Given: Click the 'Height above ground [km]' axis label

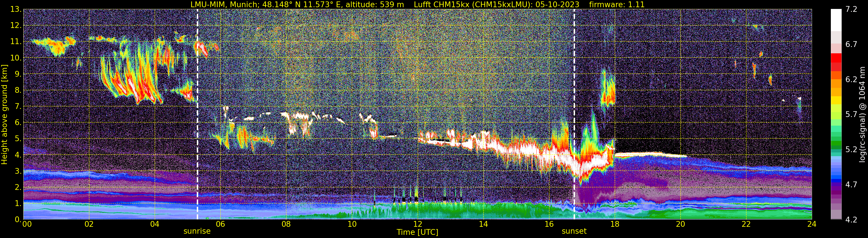Looking at the screenshot, I should pyautogui.click(x=4, y=115).
